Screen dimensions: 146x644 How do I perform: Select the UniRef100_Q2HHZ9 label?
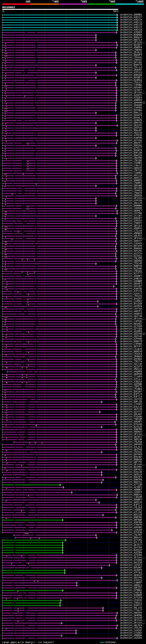coord(131,120)
